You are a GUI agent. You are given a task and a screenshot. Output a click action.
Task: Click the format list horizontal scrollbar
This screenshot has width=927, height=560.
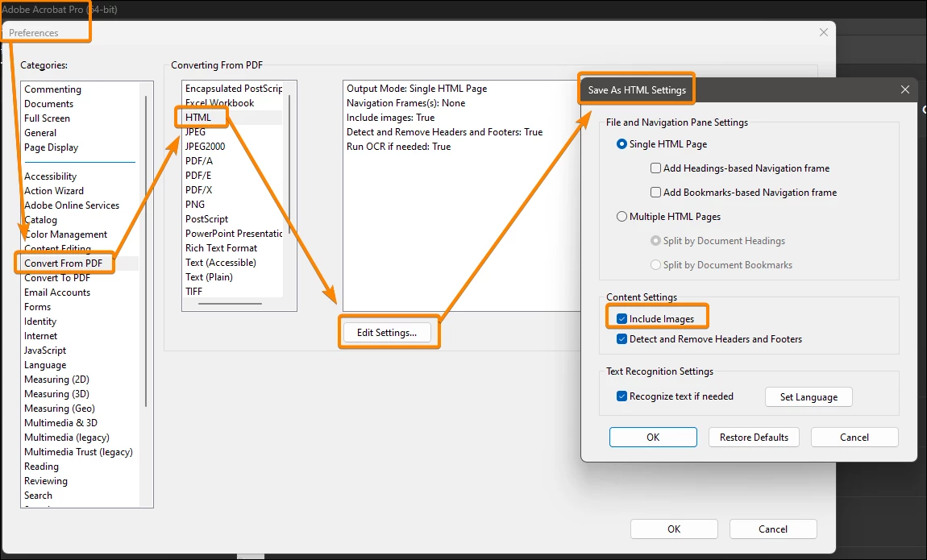tap(230, 304)
